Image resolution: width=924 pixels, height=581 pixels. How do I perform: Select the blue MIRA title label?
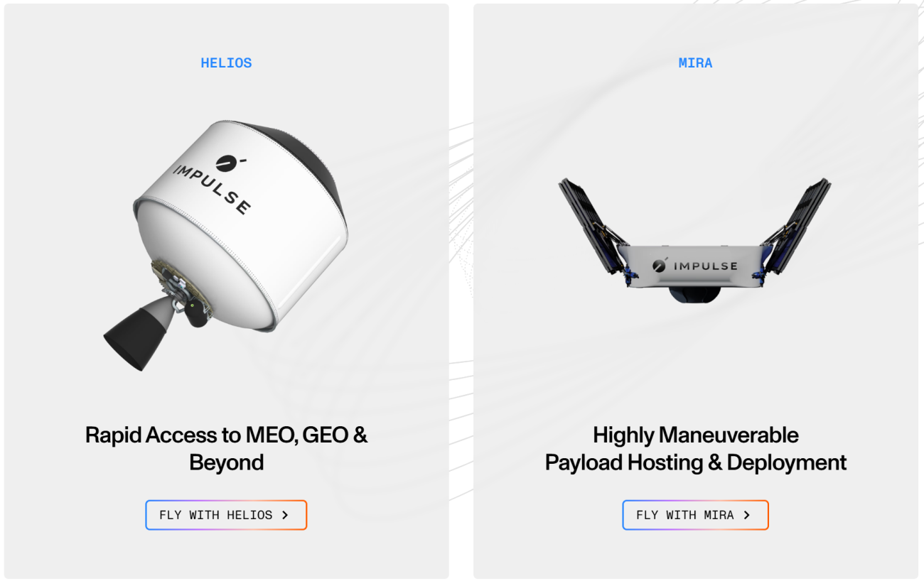click(x=695, y=63)
